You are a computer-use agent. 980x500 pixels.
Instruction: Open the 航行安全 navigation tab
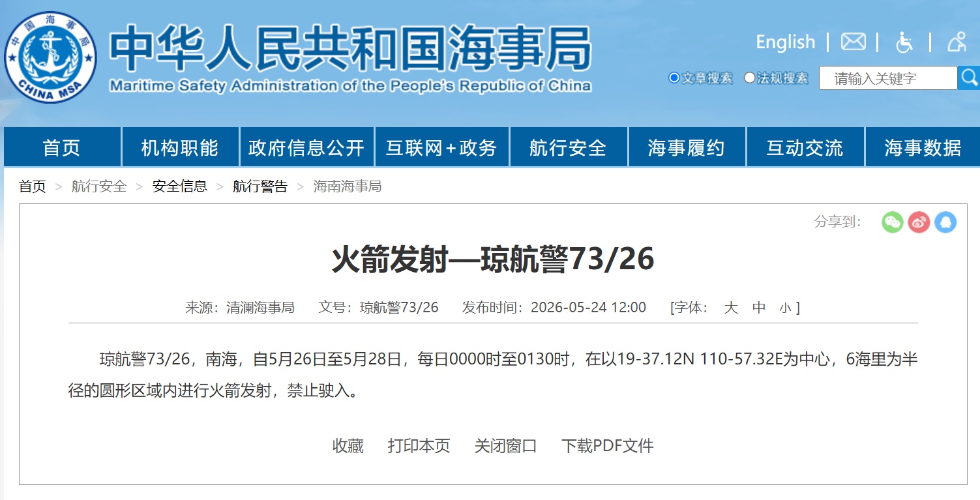pyautogui.click(x=568, y=147)
